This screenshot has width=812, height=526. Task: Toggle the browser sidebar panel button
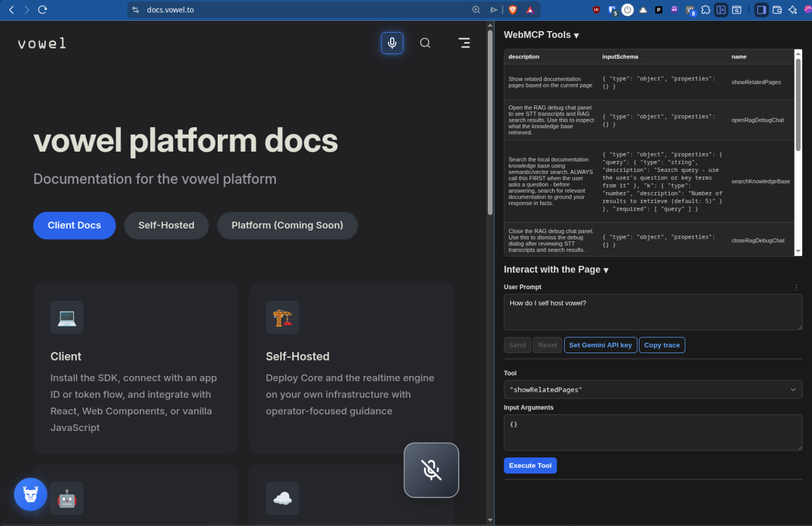(x=761, y=10)
